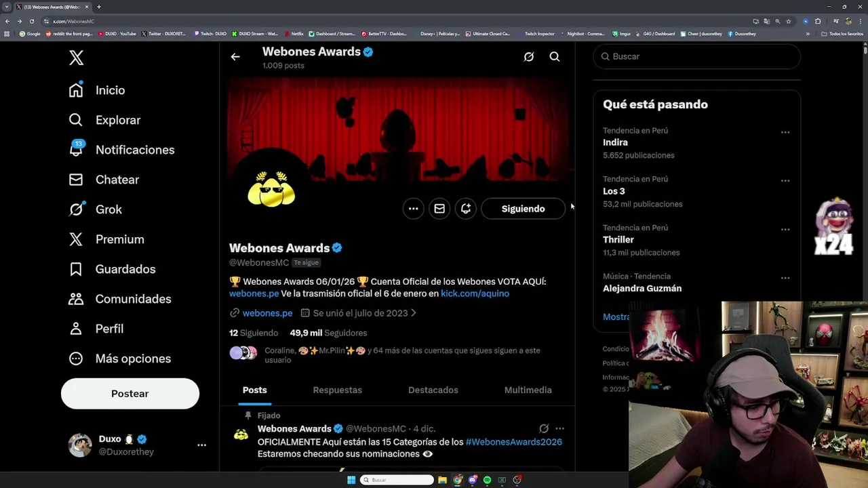Go back with the arrow beside Webones Awards
Screen dimensions: 868x488
point(235,57)
